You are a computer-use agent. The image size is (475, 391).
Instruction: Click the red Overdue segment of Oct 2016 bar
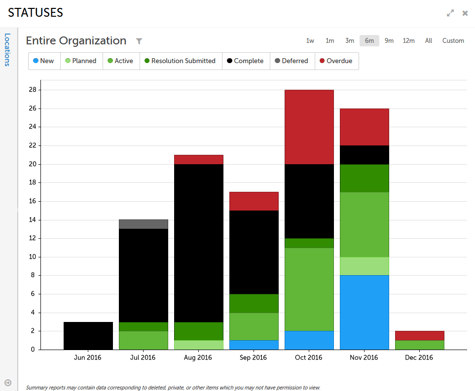[x=309, y=127]
